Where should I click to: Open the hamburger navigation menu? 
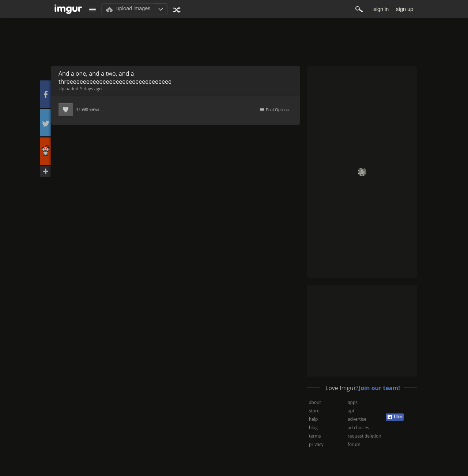click(93, 10)
